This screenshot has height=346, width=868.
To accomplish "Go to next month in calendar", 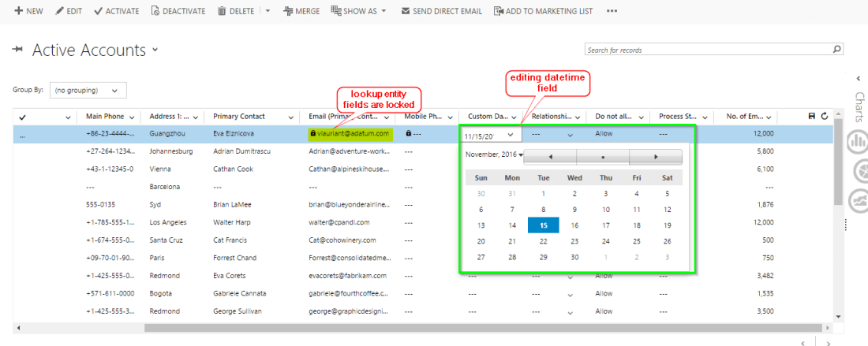I will [656, 156].
